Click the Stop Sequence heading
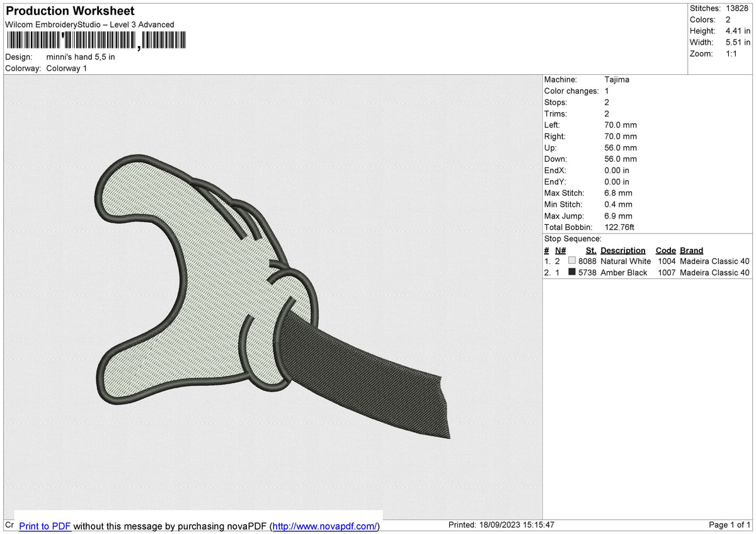Viewport: 756px width, 534px height. (x=573, y=239)
